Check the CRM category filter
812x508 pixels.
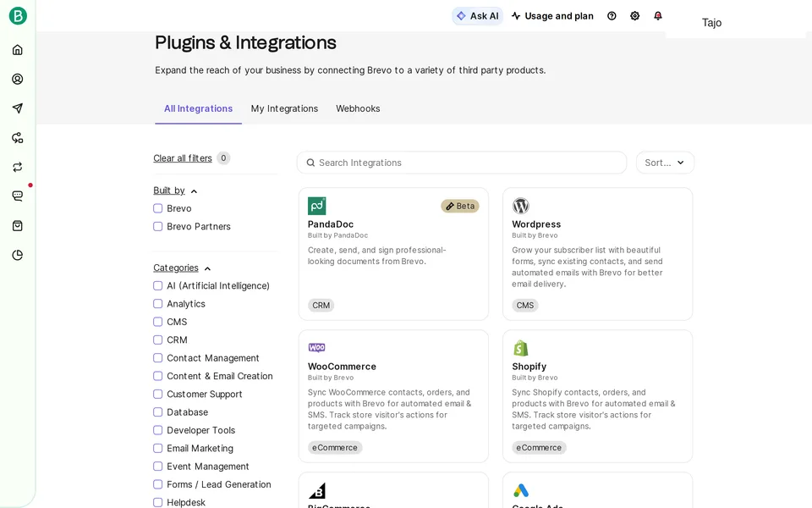(158, 340)
